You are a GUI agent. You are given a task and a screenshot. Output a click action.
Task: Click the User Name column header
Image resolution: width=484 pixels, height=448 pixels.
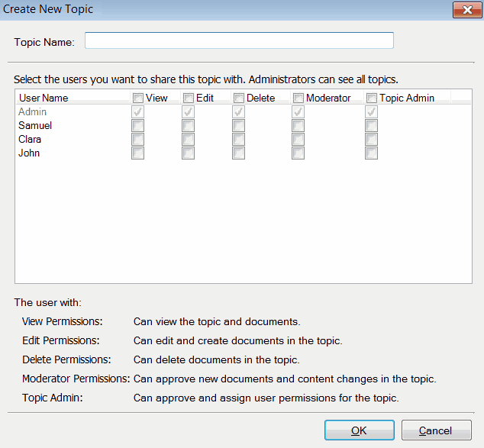click(44, 98)
